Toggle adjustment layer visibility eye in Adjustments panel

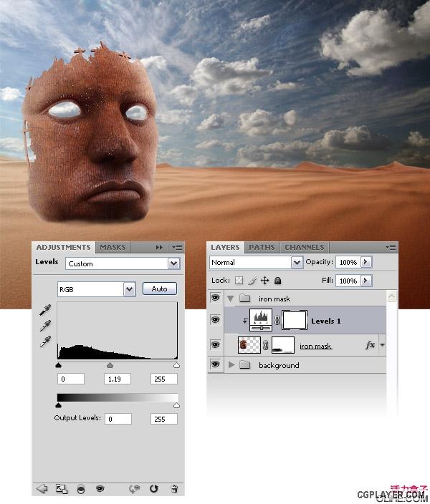pos(100,489)
